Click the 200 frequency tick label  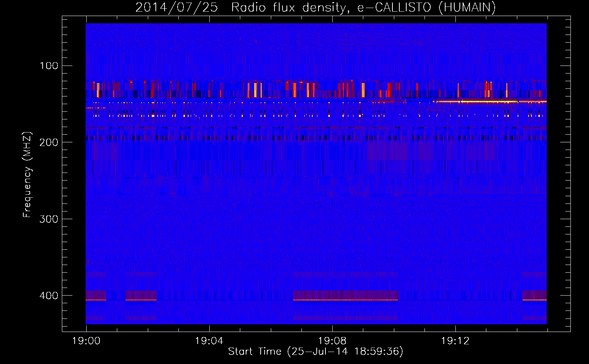tap(49, 142)
